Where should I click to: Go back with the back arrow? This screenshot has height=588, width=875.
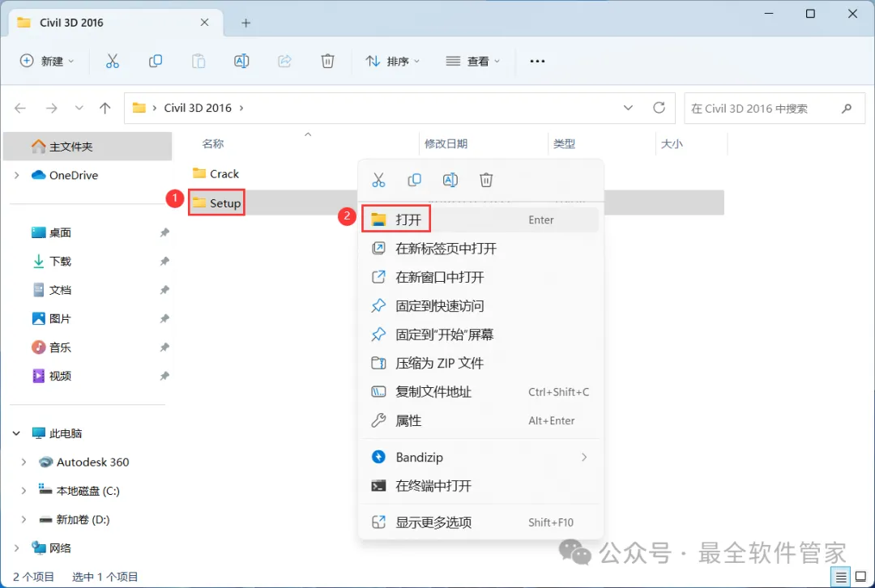[x=20, y=108]
